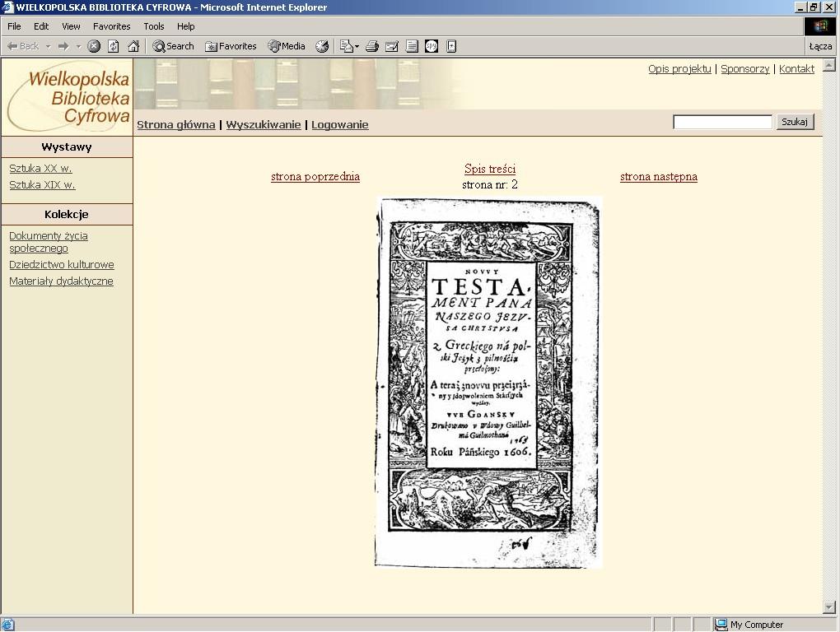The width and height of the screenshot is (840, 632).
Task: Click the Wystawy section header
Action: [67, 147]
